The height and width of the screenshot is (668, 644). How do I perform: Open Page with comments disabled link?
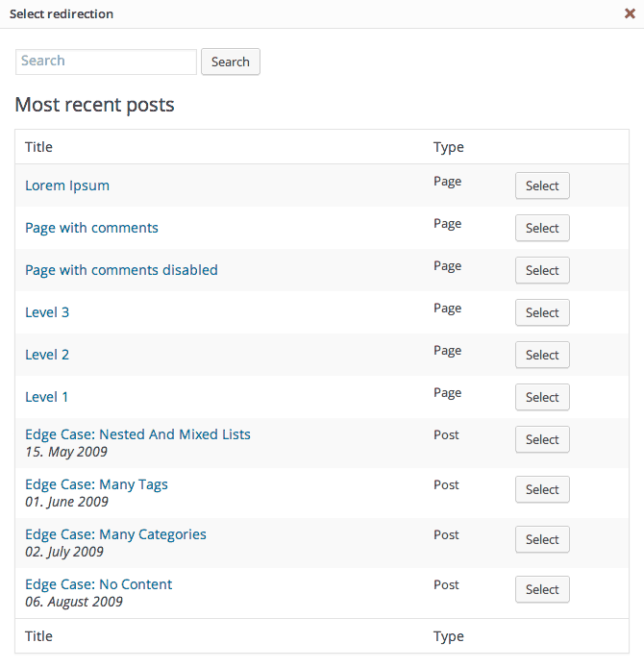click(x=121, y=270)
